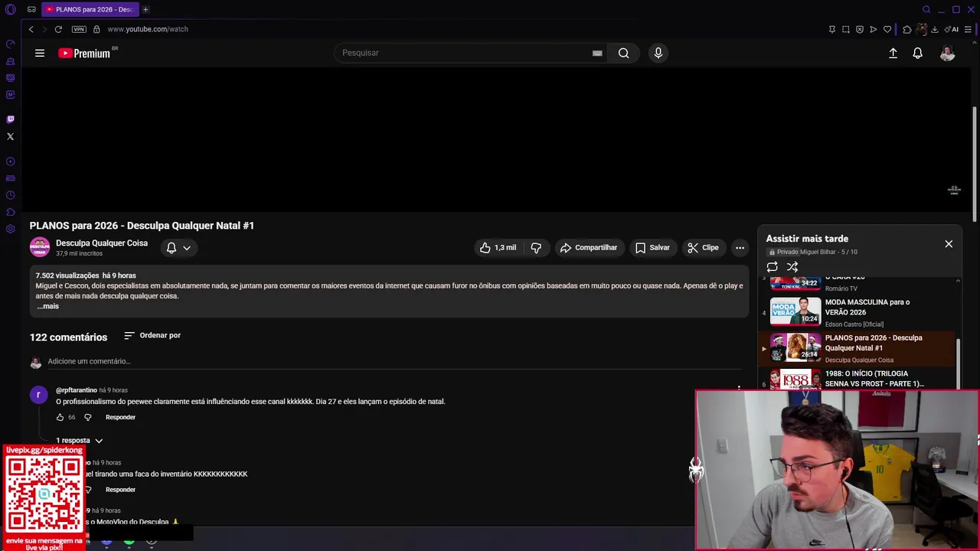Viewport: 980px width, 551px height.
Task: Open the notification bell subscription dropdown
Action: pyautogui.click(x=178, y=248)
